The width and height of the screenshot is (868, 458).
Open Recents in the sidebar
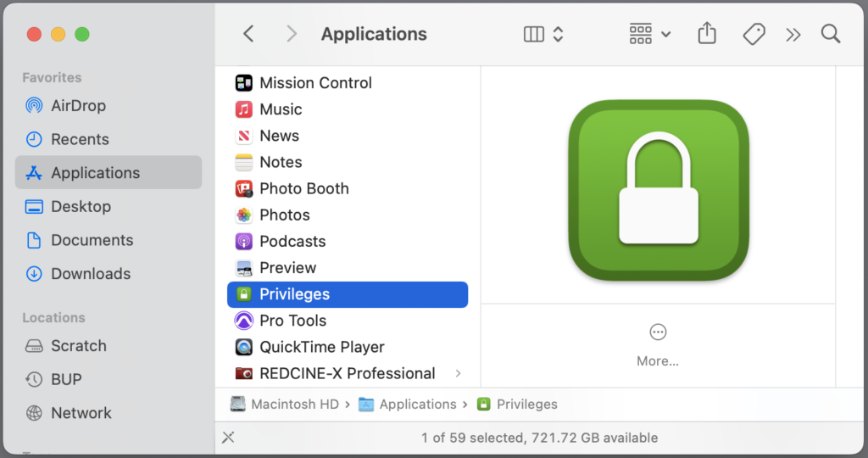click(108, 139)
